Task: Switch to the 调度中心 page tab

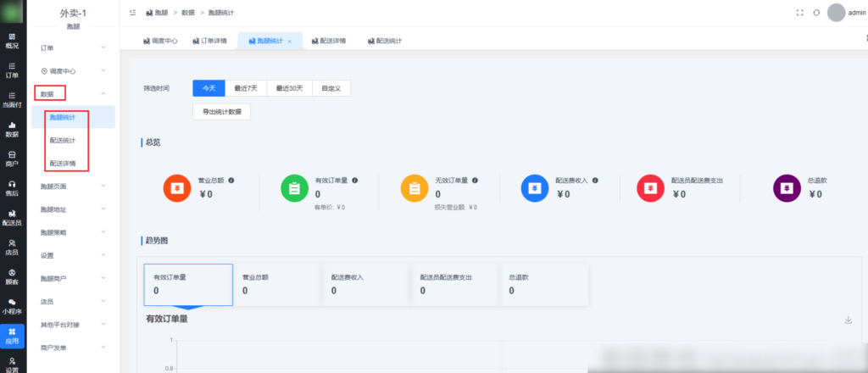Action: point(160,41)
